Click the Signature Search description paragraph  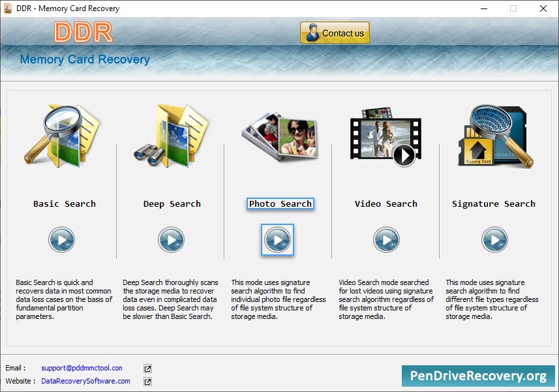point(492,299)
